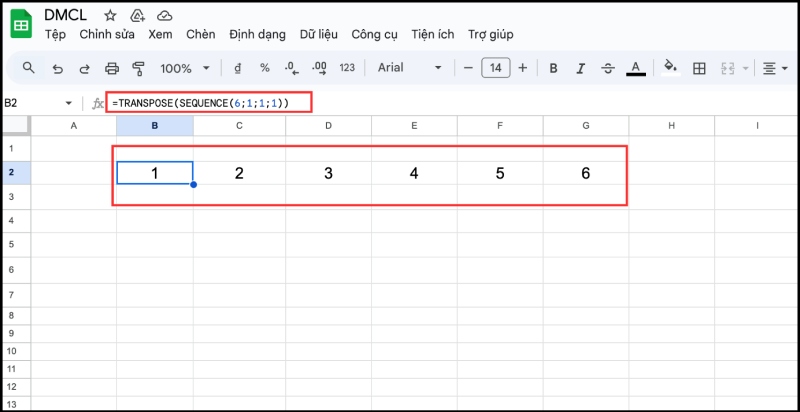The height and width of the screenshot is (412, 800).
Task: Select column C header
Action: point(239,125)
